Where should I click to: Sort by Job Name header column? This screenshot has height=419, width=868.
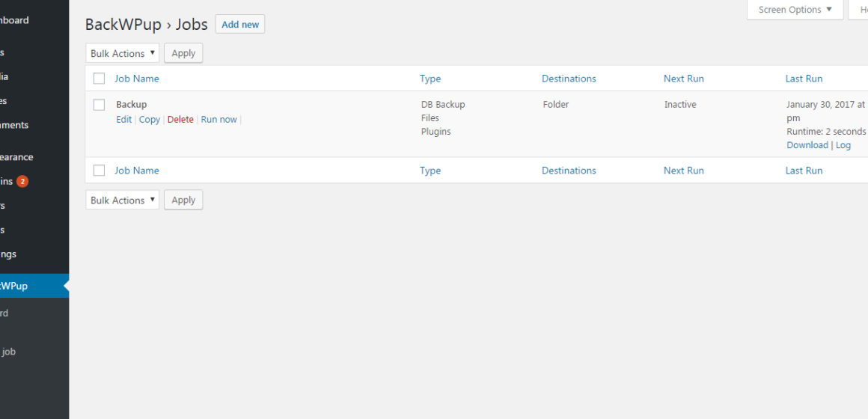[137, 79]
